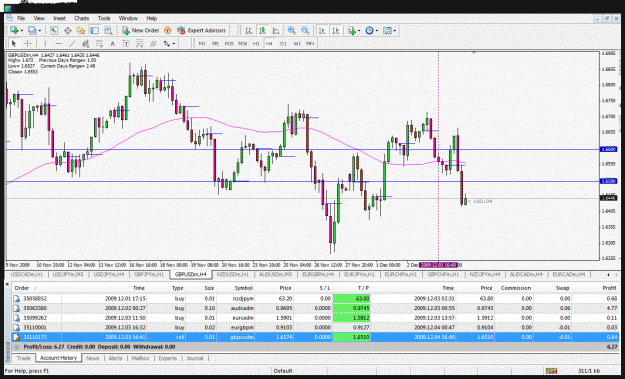Switch to the USDCADm,H1 chart tab
The image size is (625, 379).
click(x=27, y=275)
